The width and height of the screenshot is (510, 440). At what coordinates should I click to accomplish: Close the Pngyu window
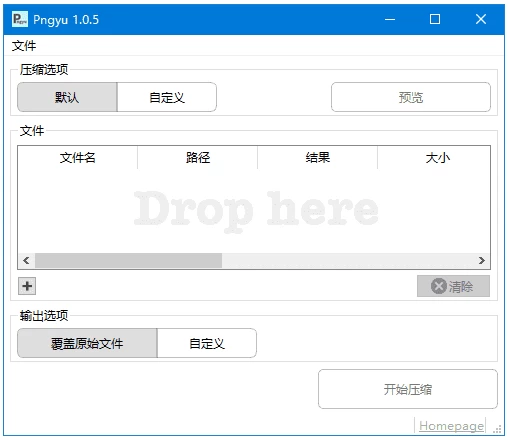tap(481, 19)
